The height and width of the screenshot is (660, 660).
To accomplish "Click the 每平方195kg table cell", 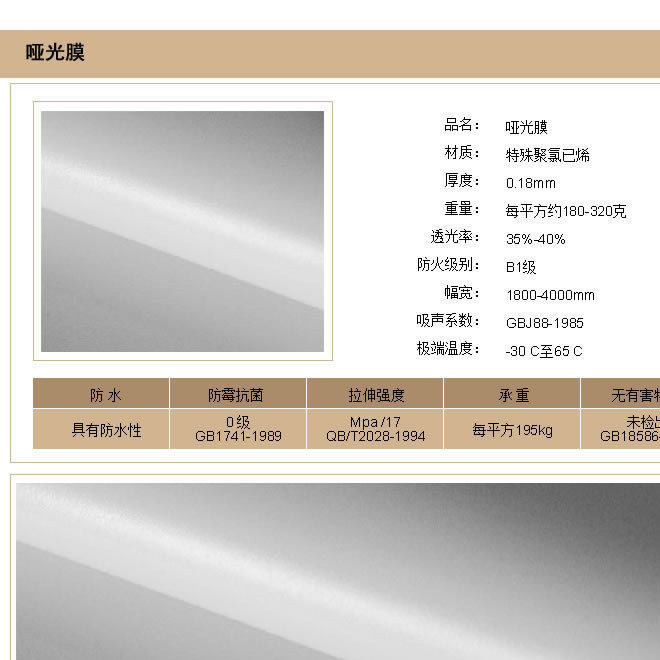I will pyautogui.click(x=512, y=429).
